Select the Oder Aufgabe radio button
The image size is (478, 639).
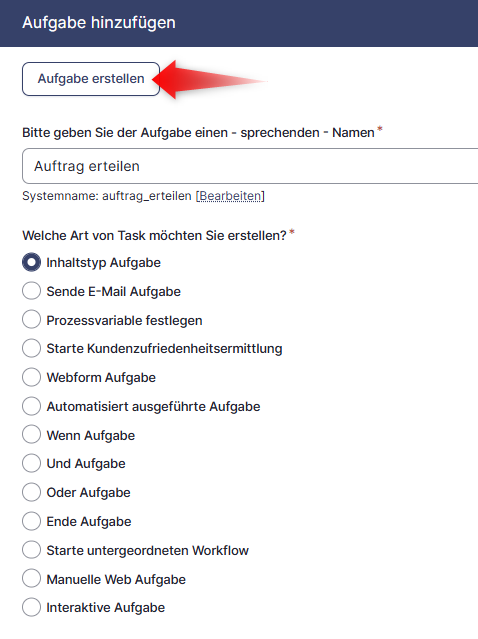(31, 492)
